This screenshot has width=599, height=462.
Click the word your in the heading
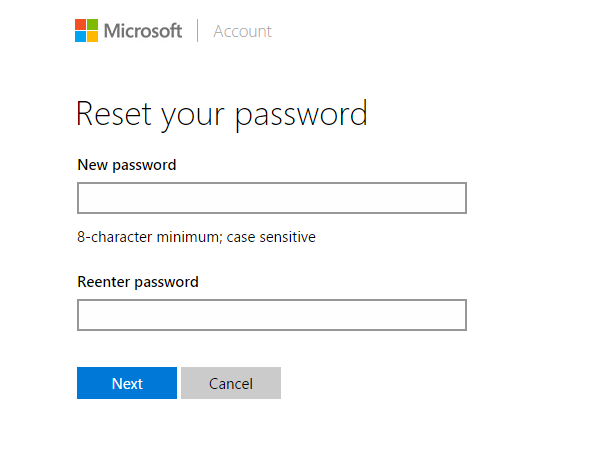pos(193,117)
